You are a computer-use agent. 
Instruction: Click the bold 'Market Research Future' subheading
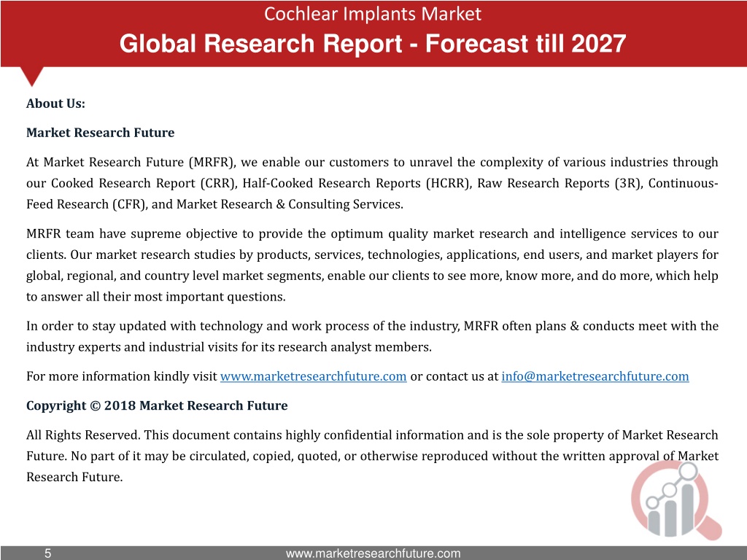100,133
